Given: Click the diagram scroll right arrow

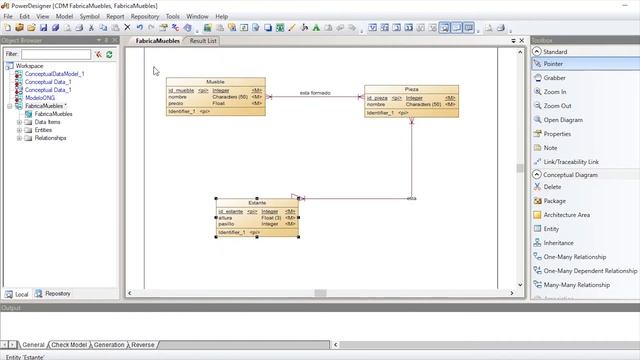Looking at the screenshot, I should pyautogui.click(x=511, y=293).
